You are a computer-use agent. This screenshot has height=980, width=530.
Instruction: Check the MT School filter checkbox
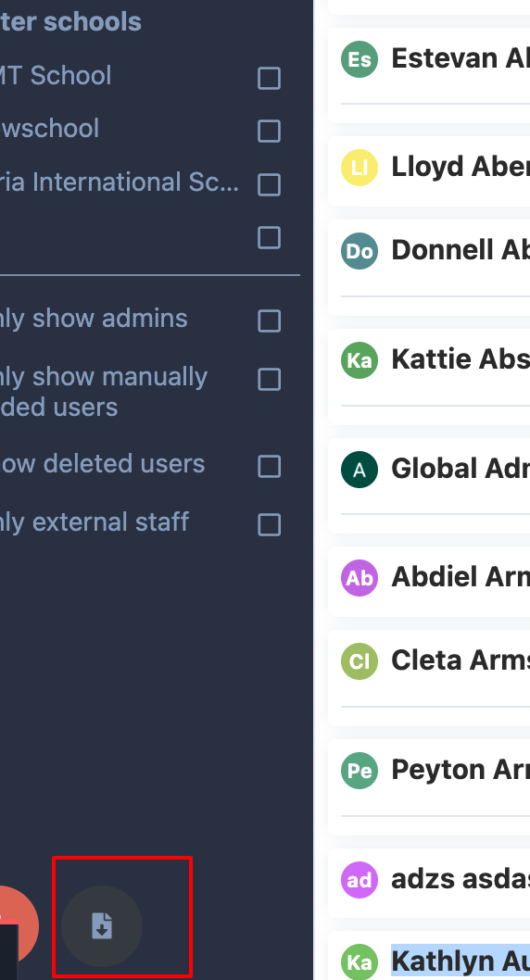click(269, 78)
